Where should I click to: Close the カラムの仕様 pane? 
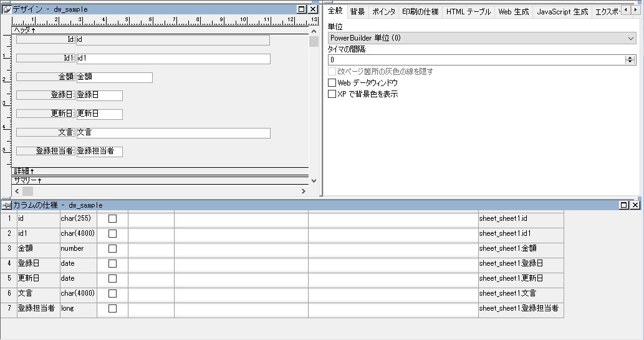pos(635,205)
